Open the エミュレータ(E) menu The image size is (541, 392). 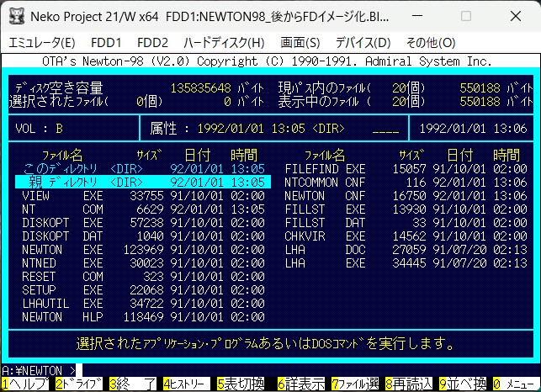[41, 42]
